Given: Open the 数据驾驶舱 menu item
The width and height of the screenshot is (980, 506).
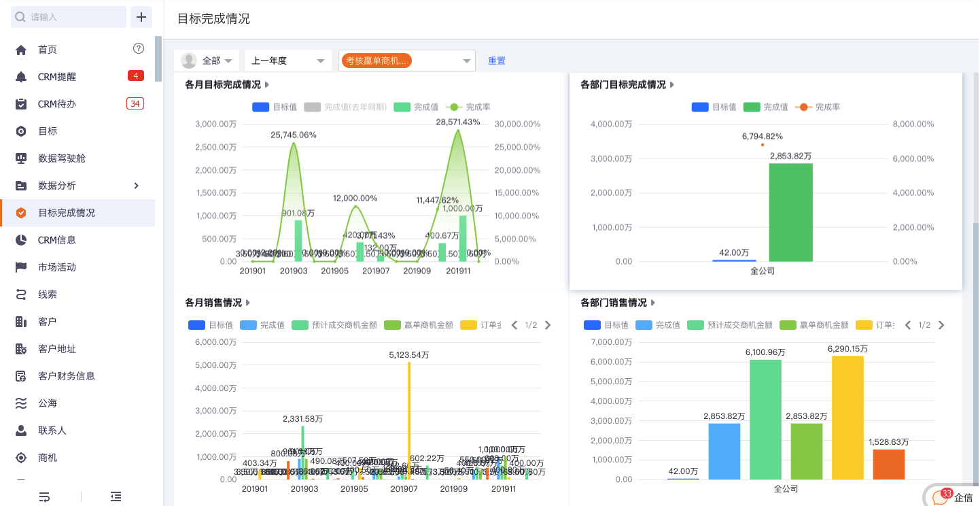Looking at the screenshot, I should pyautogui.click(x=77, y=158).
